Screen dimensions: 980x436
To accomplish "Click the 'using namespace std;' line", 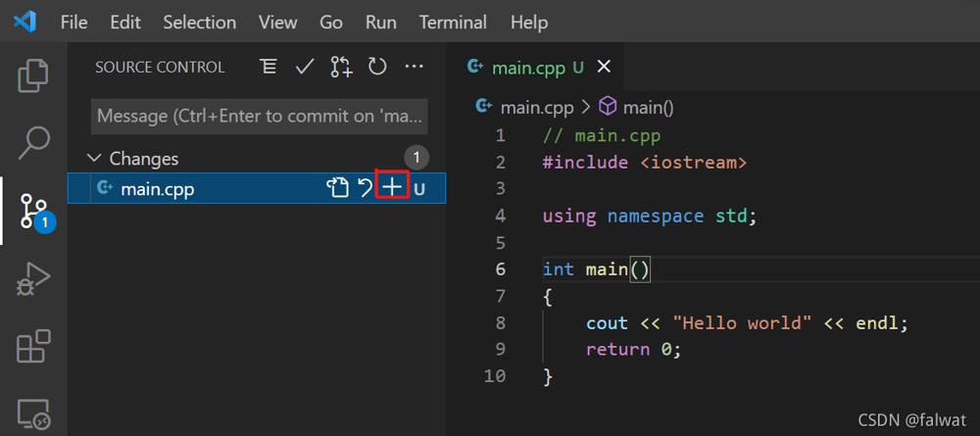I will coord(650,217).
